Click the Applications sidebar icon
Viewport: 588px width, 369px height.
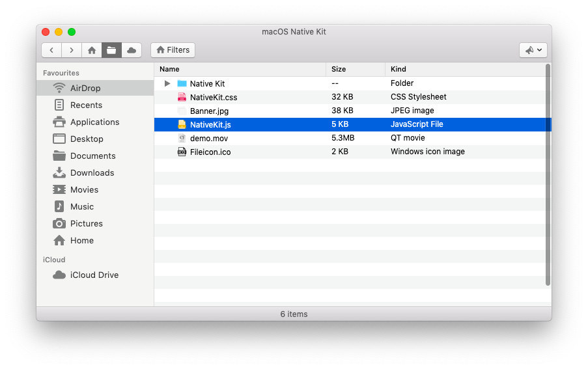click(59, 122)
